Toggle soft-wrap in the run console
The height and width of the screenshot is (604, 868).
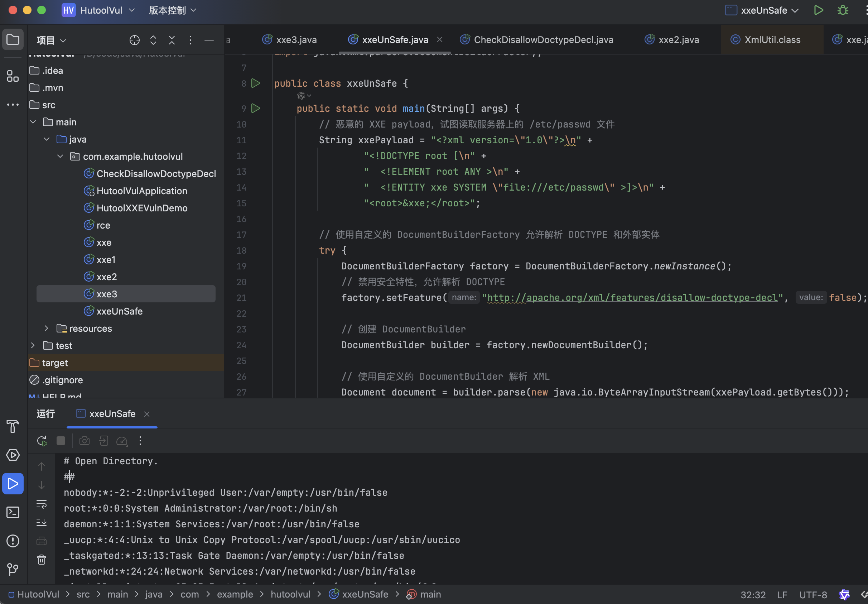(42, 504)
